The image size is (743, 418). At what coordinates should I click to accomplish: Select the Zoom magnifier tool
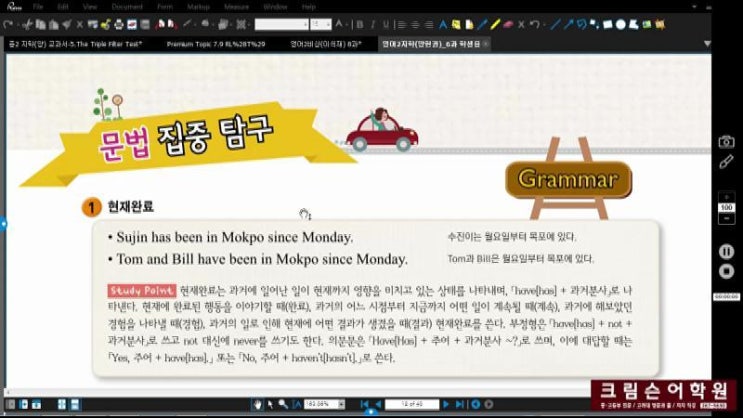click(283, 404)
